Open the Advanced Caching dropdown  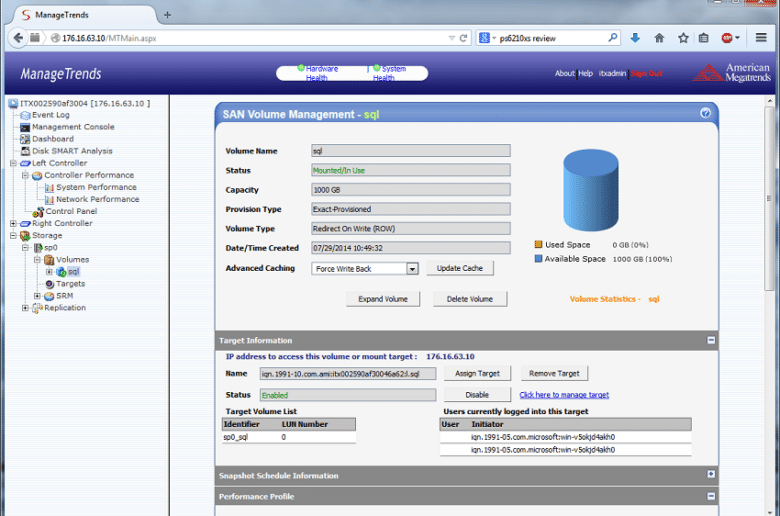point(412,269)
